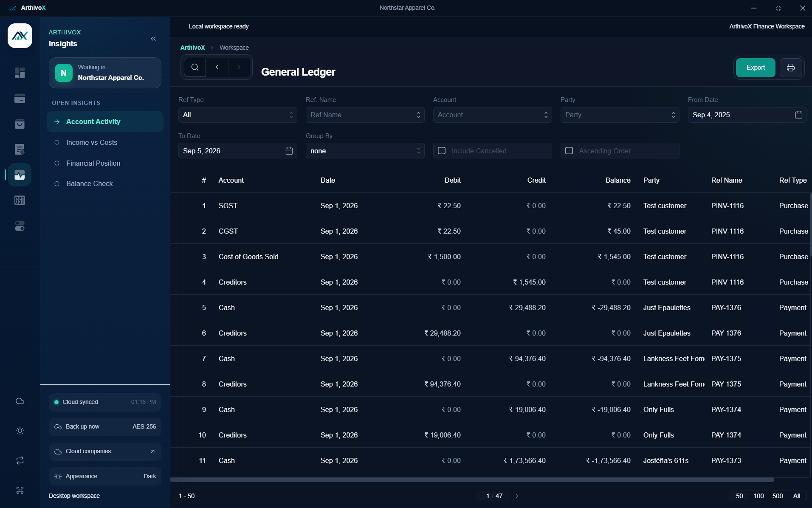Open the Ref Type dropdown showing All

coord(238,115)
